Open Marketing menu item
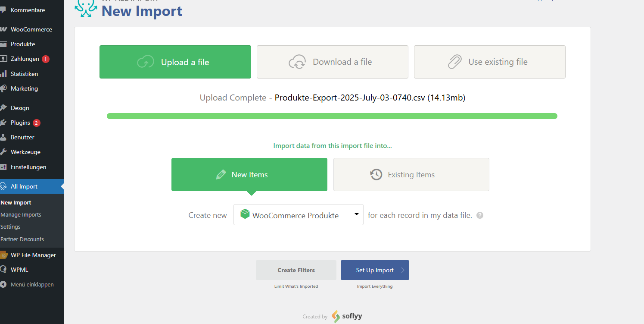Screen dimensions: 644x324 32,88
